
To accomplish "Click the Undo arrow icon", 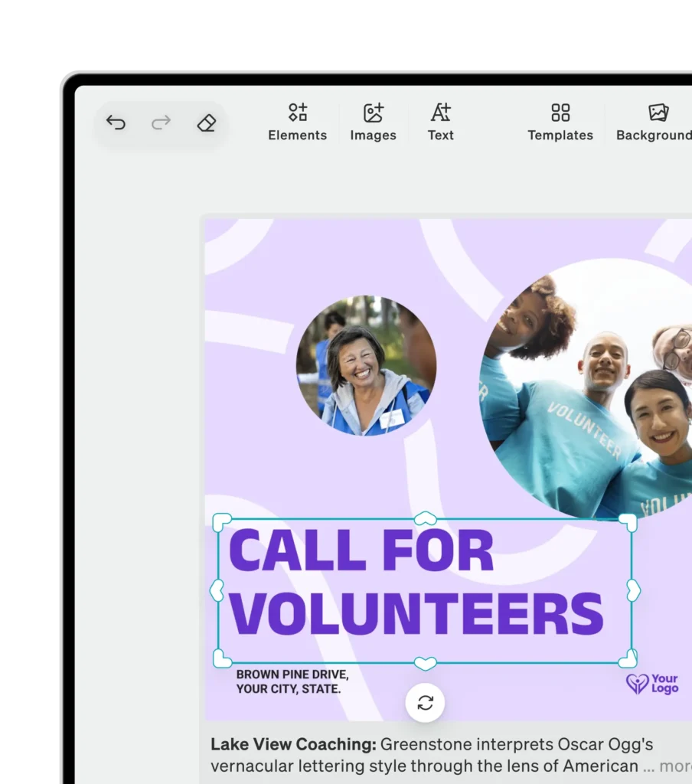I will (x=116, y=122).
